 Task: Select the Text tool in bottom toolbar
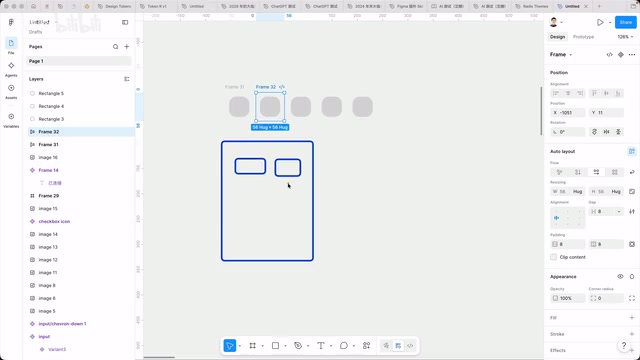pyautogui.click(x=321, y=346)
